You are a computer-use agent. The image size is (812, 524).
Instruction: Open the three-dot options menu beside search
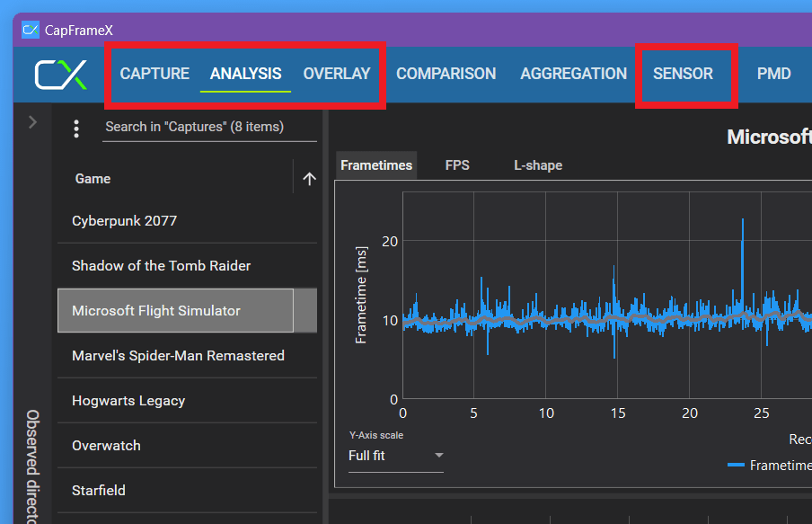pos(76,129)
